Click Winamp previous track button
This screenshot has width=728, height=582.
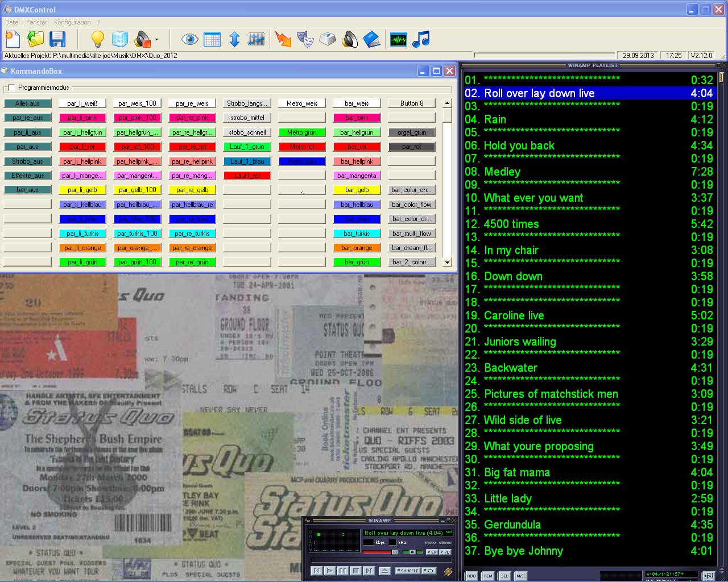317,571
